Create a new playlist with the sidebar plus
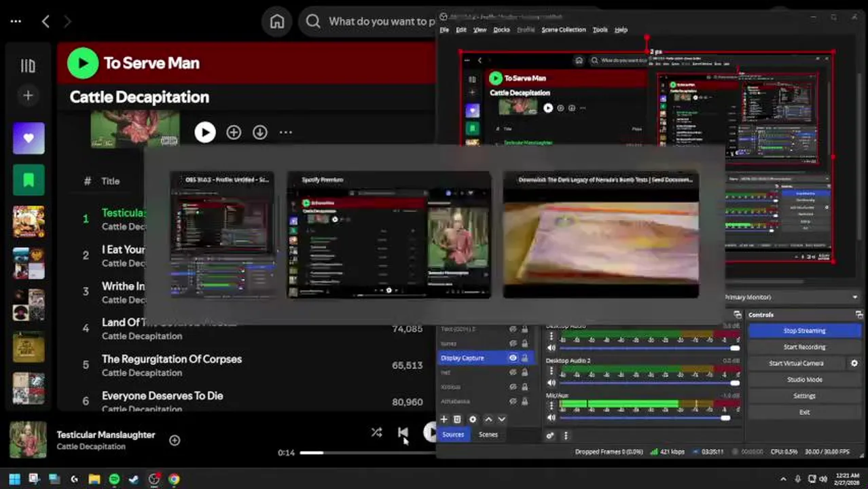868x489 pixels. coord(28,96)
